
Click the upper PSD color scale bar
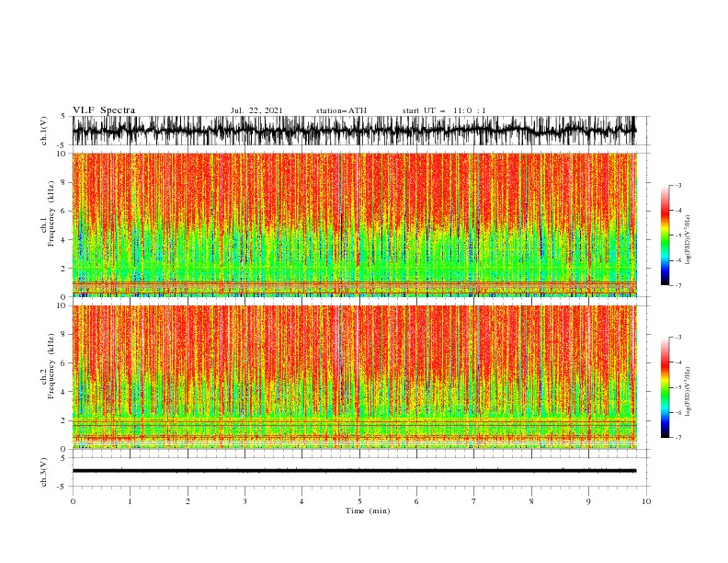point(665,236)
